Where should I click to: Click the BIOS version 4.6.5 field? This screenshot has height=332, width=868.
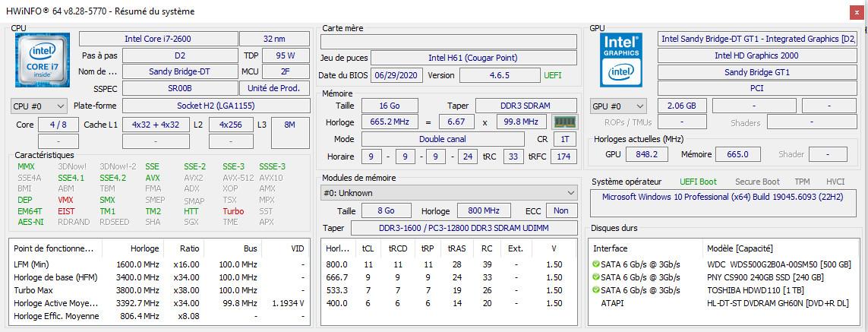[x=500, y=74]
